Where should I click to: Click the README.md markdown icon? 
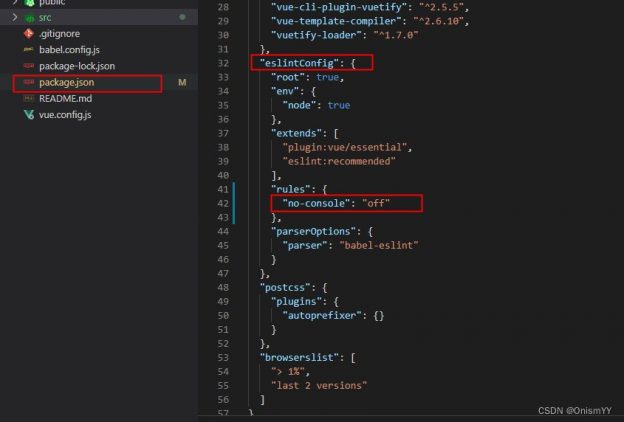click(x=29, y=98)
